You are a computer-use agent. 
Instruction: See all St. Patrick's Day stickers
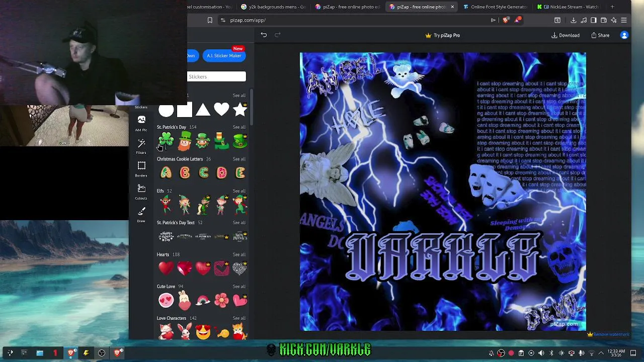click(239, 127)
